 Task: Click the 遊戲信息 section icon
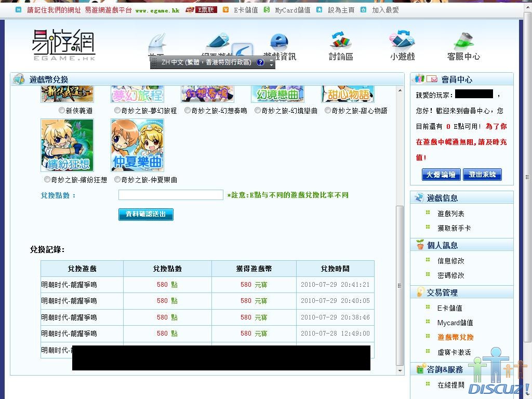419,197
